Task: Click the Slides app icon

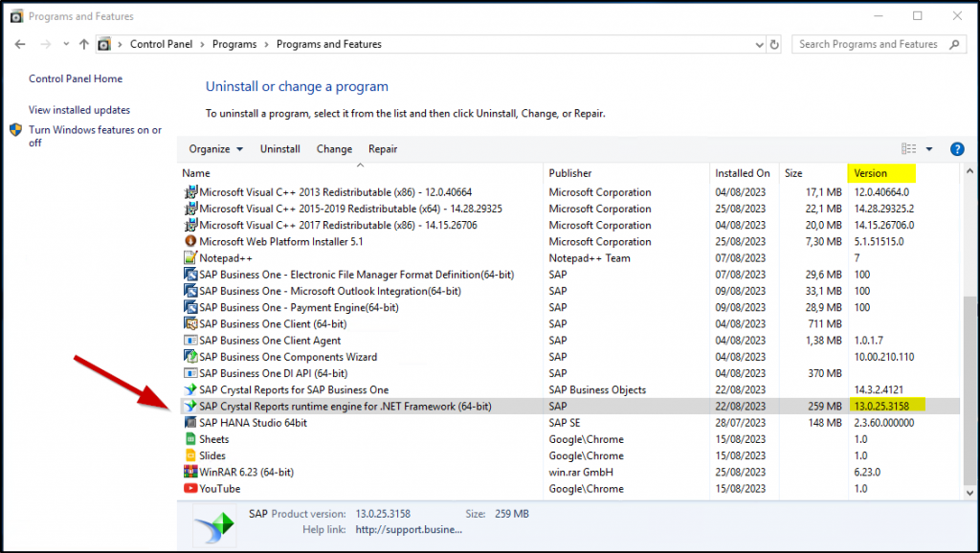Action: [x=189, y=456]
